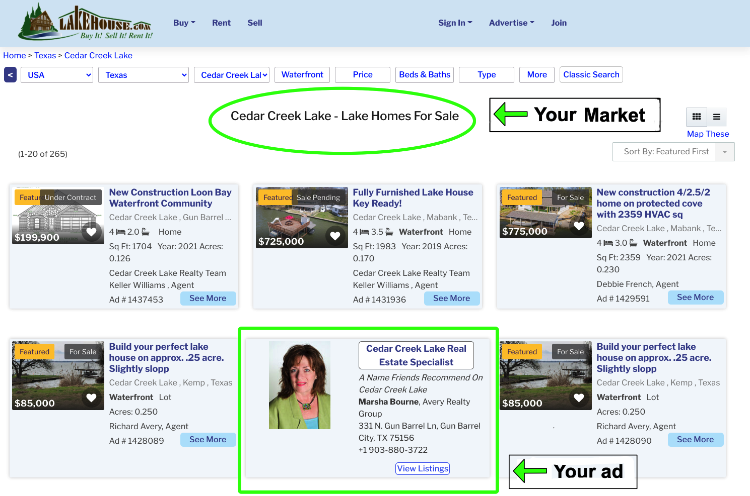Image resolution: width=750 pixels, height=496 pixels.
Task: See More for Ad #1437453
Action: click(208, 298)
